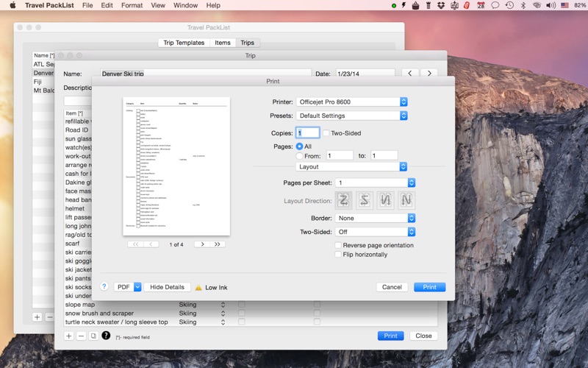Open the View menu
588x368 pixels.
[x=158, y=5]
